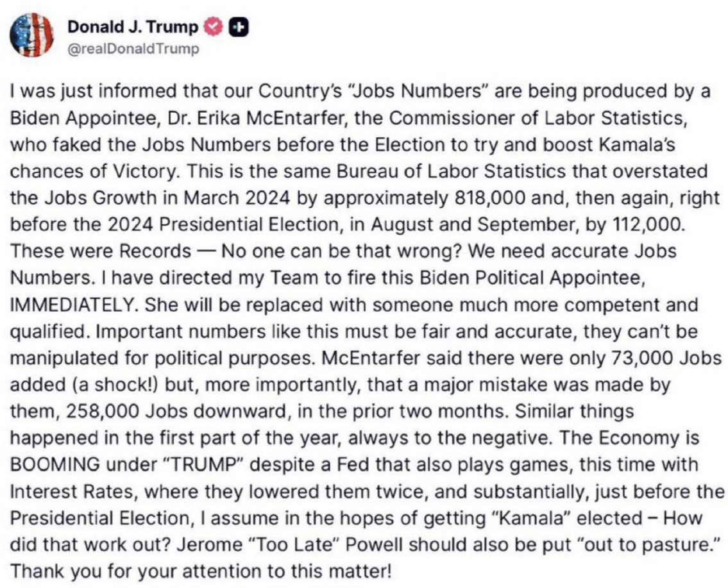
Task: Click the @realDonaldTrump handle
Action: [x=133, y=49]
